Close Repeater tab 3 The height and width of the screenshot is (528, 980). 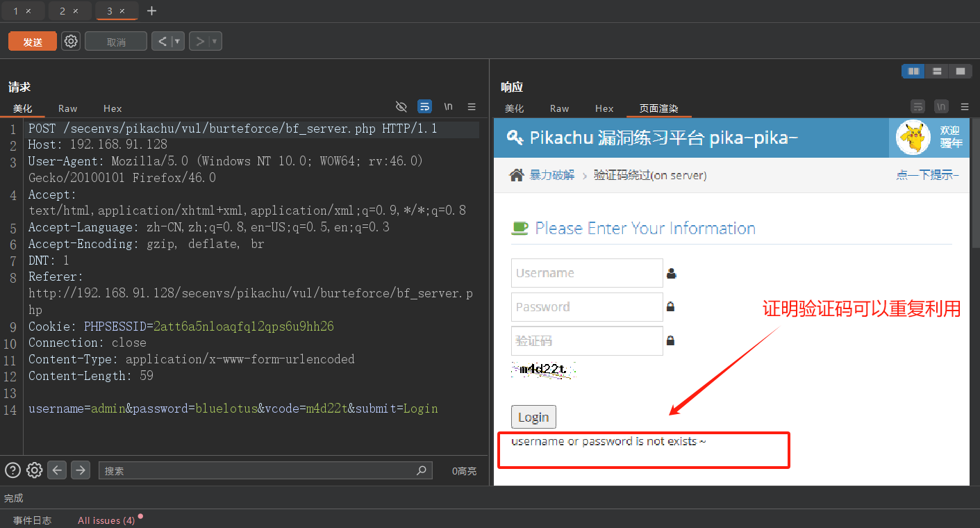[122, 11]
